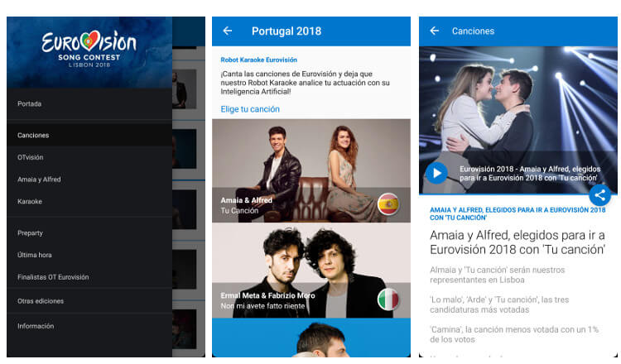Click 'Camina, la canción menos votada' line
The height and width of the screenshot is (364, 621).
(513, 334)
